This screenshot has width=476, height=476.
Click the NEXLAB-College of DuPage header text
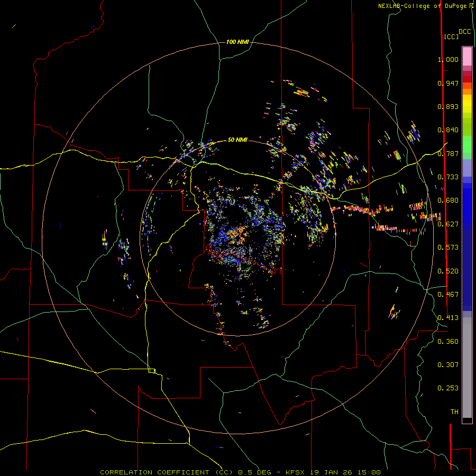422,6
